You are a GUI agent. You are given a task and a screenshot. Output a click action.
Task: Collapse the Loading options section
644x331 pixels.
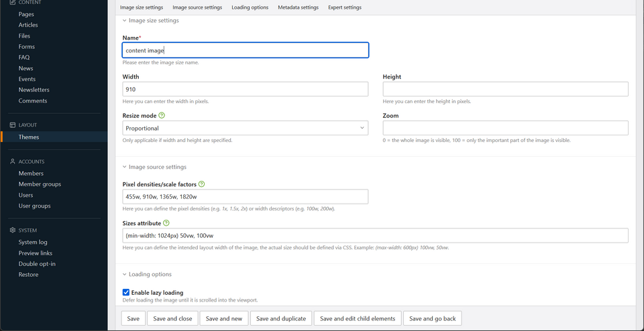pos(124,274)
